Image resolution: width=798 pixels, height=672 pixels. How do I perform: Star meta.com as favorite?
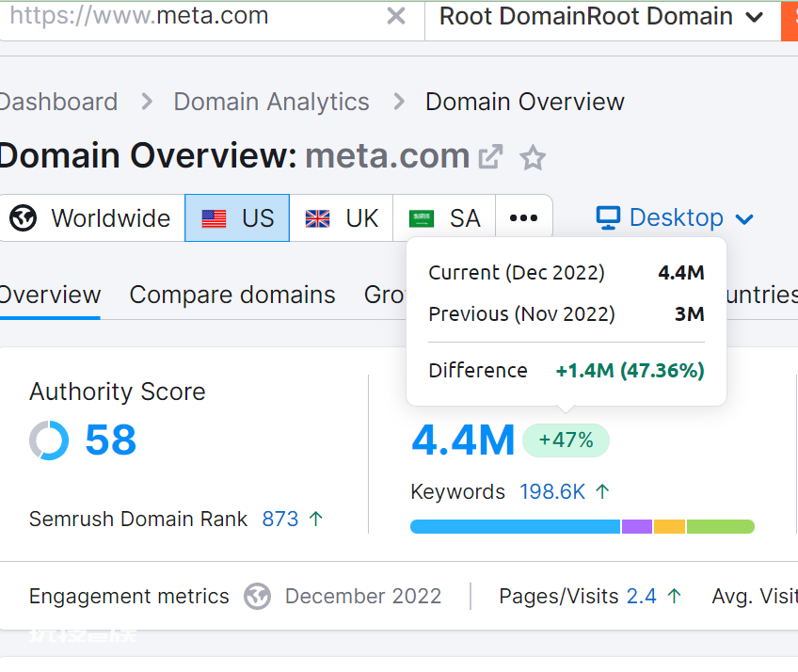[533, 157]
